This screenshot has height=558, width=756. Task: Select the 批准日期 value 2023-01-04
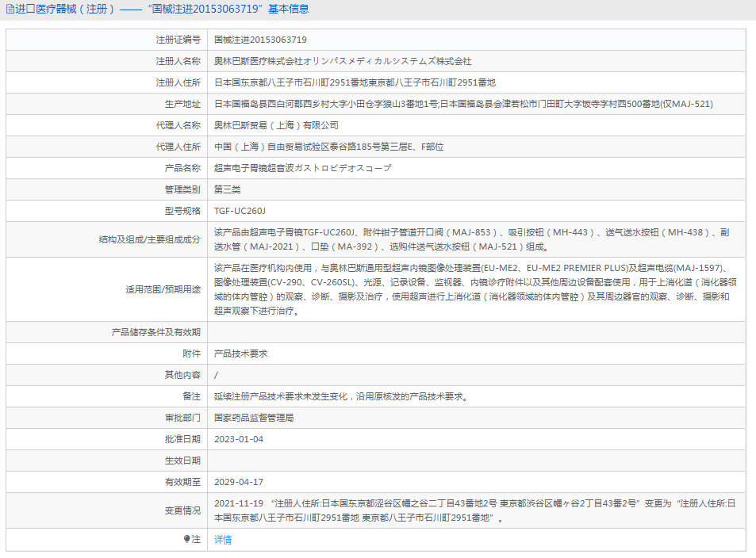(240, 438)
